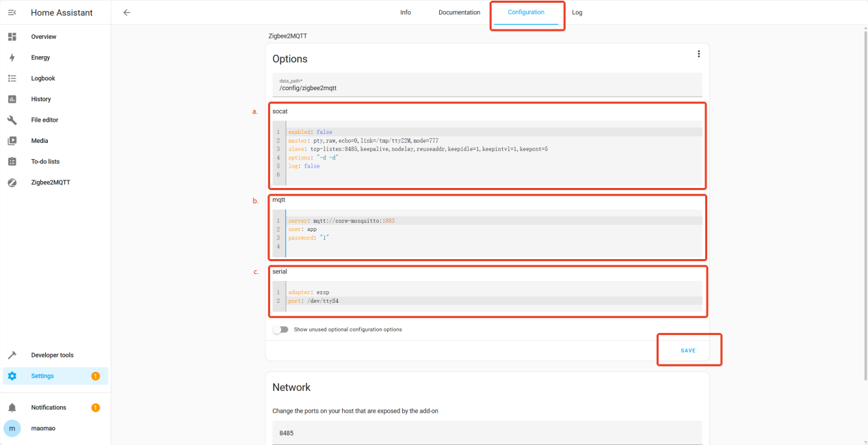Open the Documentation tab
Image resolution: width=868 pixels, height=445 pixels.
coord(459,12)
